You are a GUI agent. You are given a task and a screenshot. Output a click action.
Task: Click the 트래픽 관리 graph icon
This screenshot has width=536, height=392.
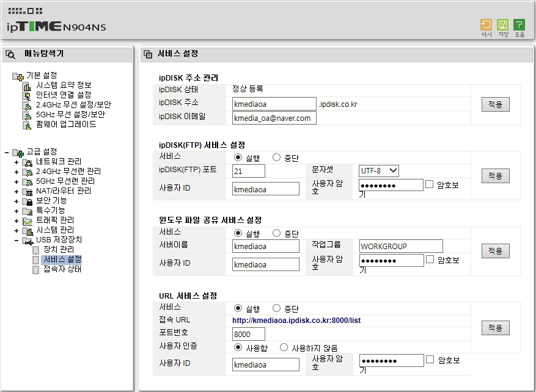27,221
